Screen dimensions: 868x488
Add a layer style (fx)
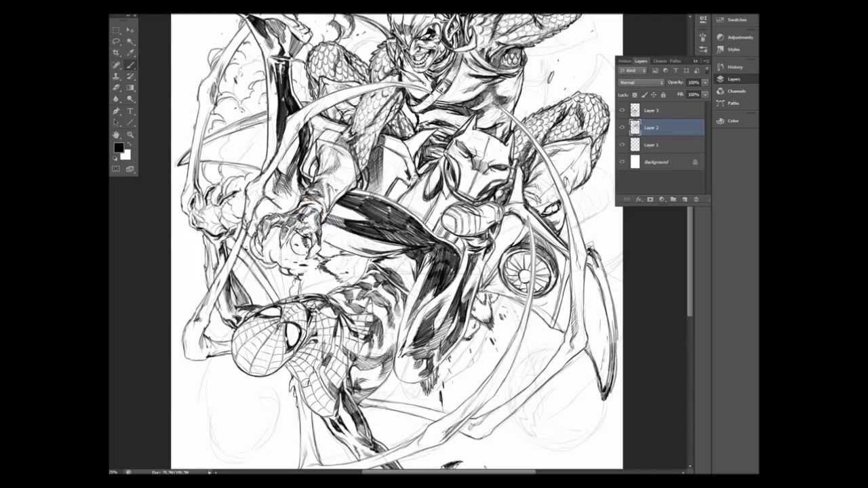click(638, 199)
